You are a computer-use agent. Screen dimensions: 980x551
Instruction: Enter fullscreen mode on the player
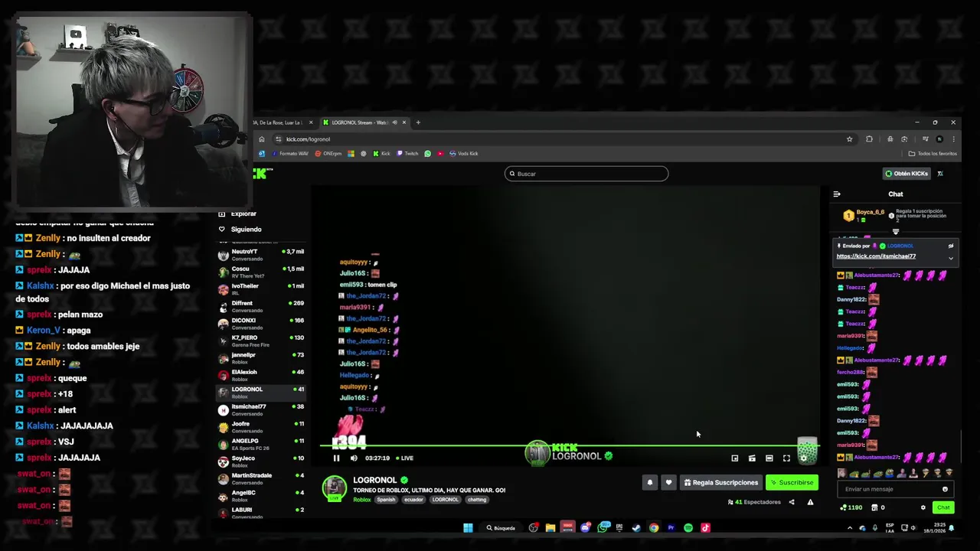786,458
